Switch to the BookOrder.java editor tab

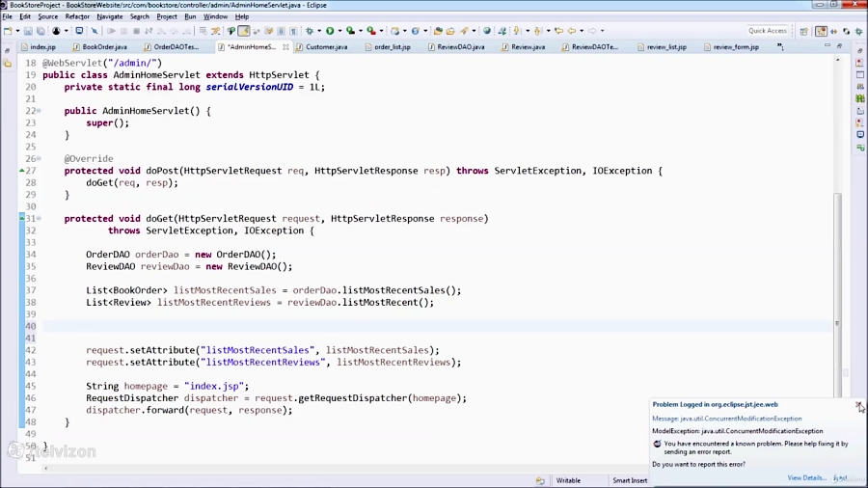(x=99, y=47)
